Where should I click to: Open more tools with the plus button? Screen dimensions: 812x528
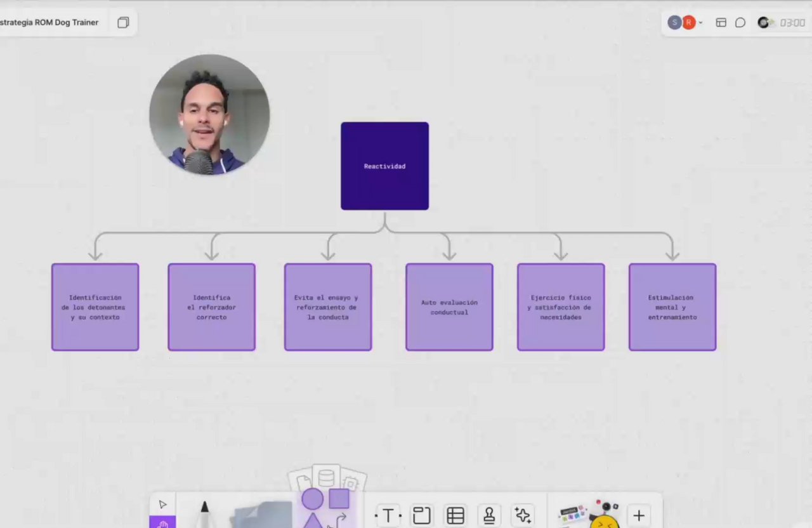(x=639, y=516)
